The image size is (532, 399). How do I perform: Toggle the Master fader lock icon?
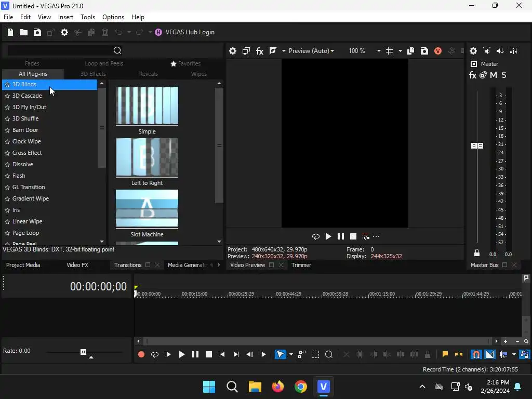coord(477,253)
